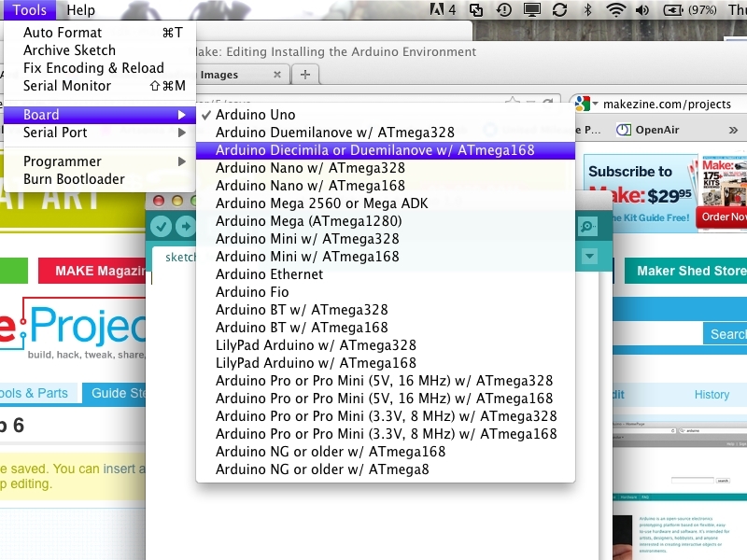Select Arduino Nano w/ ATmega328 board

[x=386, y=168]
